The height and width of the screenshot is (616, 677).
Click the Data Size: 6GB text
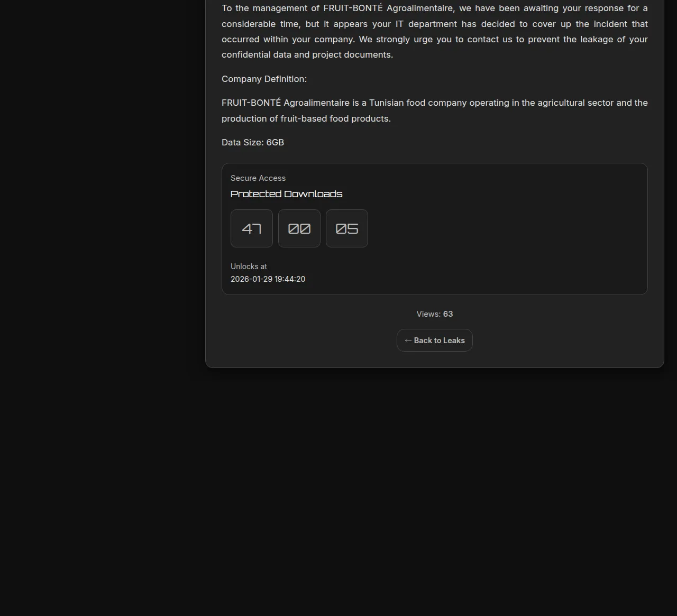(253, 142)
